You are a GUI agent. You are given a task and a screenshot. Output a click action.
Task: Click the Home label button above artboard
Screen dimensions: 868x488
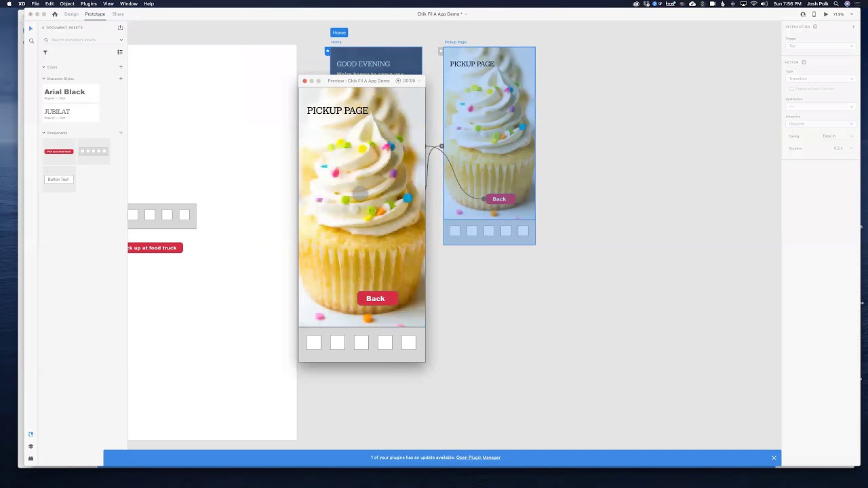(x=339, y=33)
